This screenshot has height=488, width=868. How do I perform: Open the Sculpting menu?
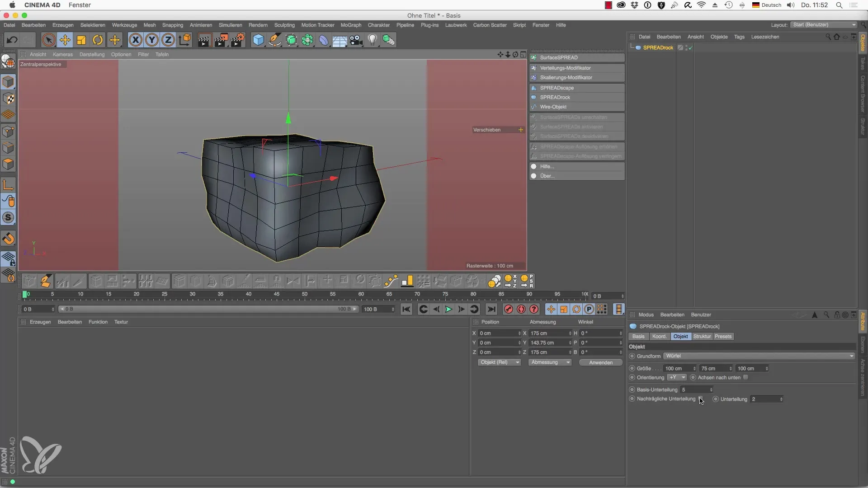pyautogui.click(x=284, y=25)
